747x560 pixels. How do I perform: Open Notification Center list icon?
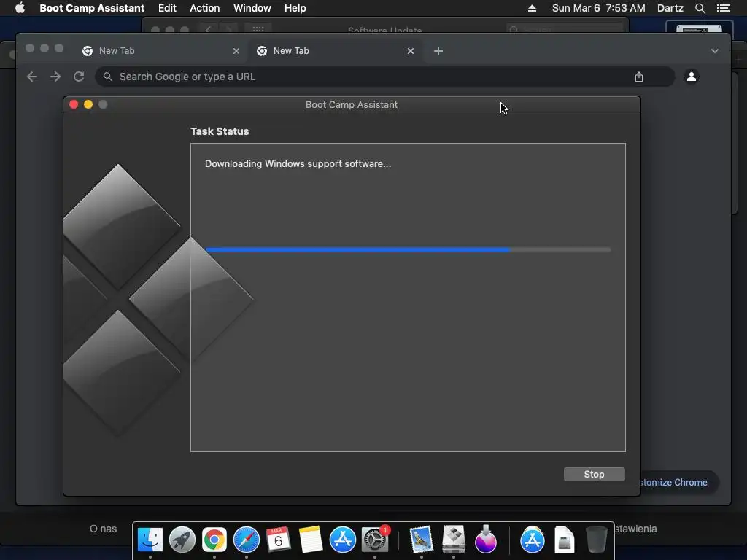coord(723,8)
